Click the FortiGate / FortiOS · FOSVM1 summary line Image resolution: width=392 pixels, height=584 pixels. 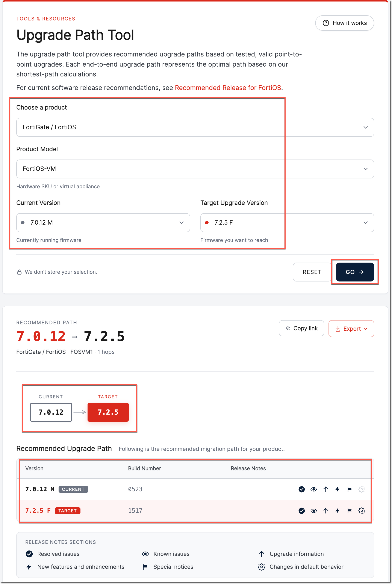click(x=65, y=352)
